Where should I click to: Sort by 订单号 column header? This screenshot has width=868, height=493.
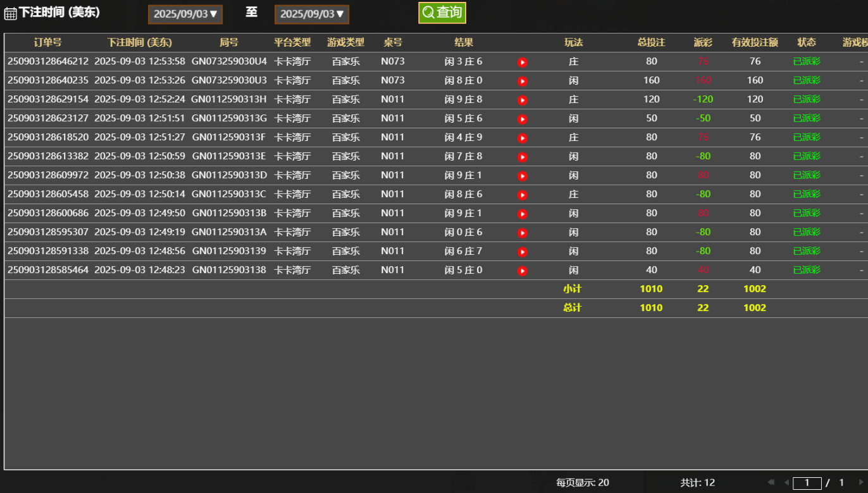tap(48, 42)
